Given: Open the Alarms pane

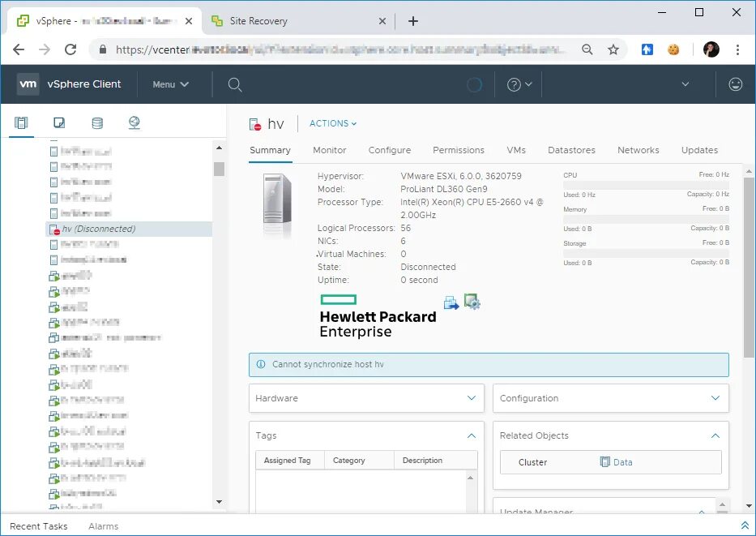Looking at the screenshot, I should [x=103, y=526].
